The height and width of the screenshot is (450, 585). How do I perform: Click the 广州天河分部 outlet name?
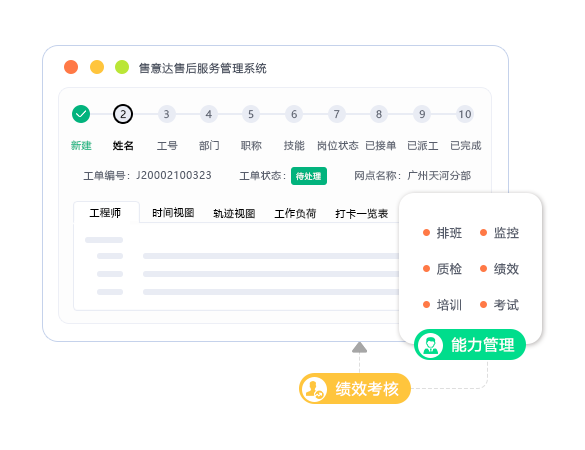click(x=439, y=175)
